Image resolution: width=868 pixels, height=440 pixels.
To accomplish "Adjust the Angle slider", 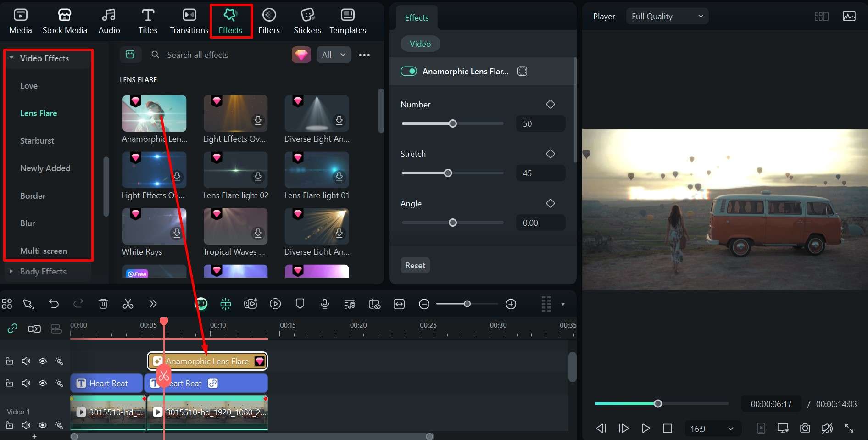I will tap(453, 223).
